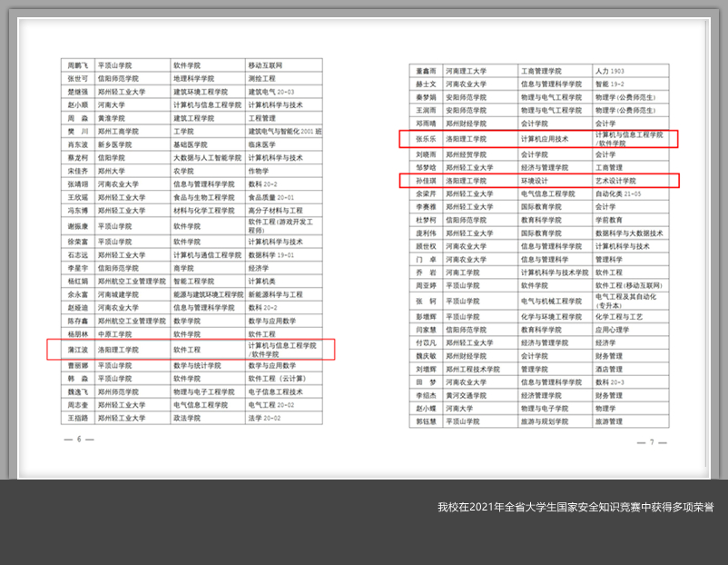Click the 移动互联网 cell in the first row
Viewport: 728px width, 565px height.
click(x=265, y=66)
